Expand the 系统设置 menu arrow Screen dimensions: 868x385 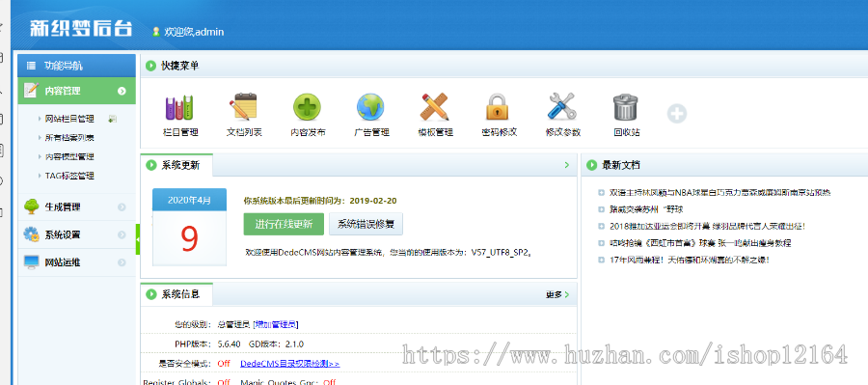pos(122,234)
